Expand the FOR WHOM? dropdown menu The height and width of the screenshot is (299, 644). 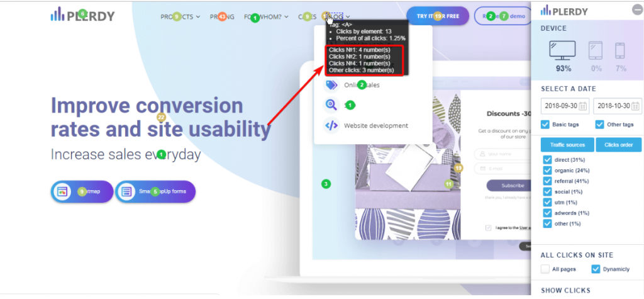[x=266, y=16]
